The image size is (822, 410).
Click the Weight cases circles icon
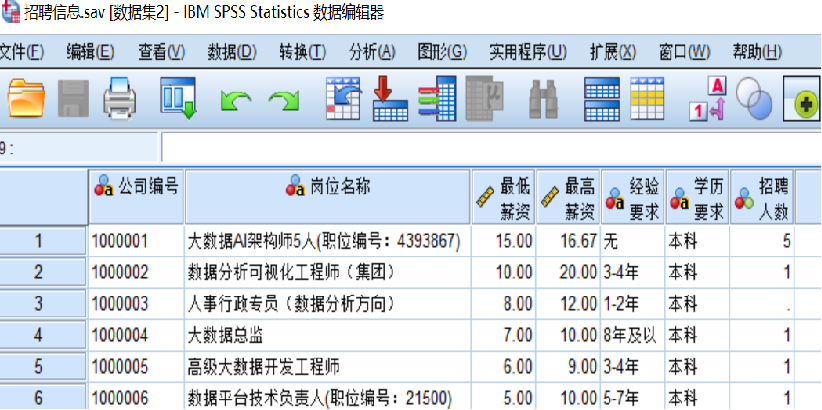(x=754, y=97)
